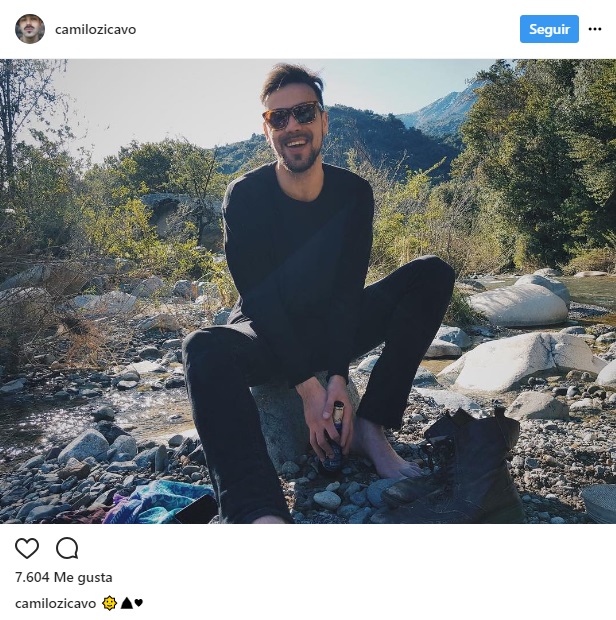Click the camilozicavo profile avatar

tap(30, 29)
